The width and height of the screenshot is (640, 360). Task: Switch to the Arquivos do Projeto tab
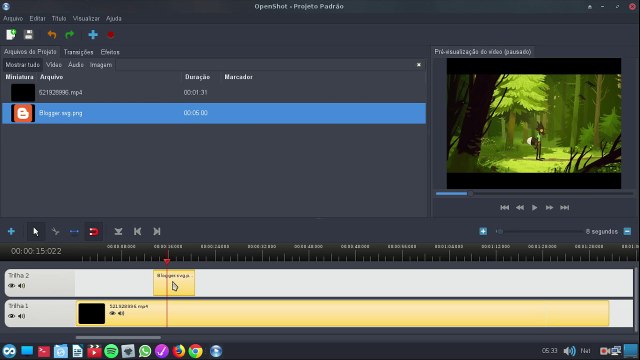click(30, 52)
